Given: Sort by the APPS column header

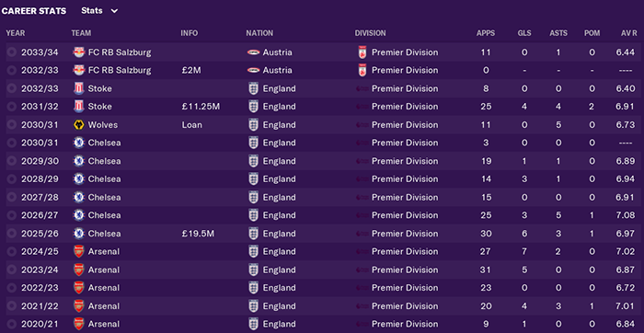Looking at the screenshot, I should tap(486, 33).
